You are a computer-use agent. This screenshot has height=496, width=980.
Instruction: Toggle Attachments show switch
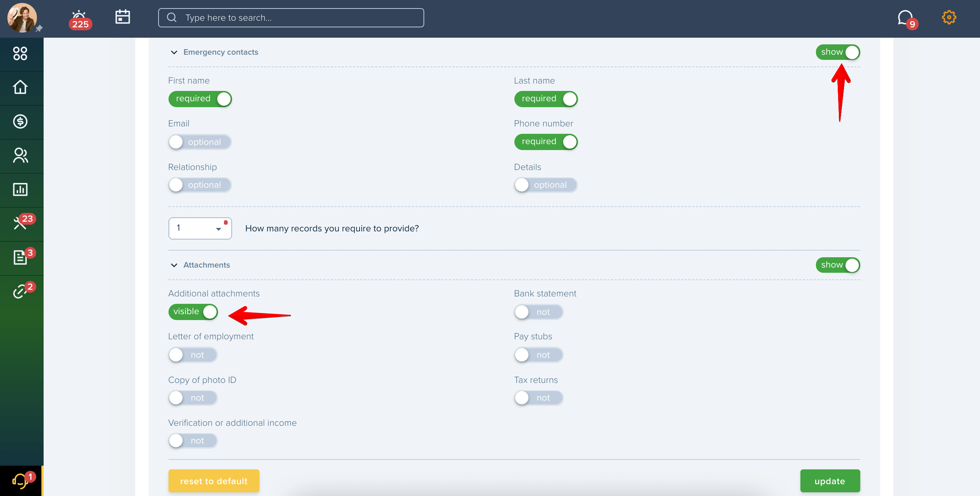tap(837, 265)
